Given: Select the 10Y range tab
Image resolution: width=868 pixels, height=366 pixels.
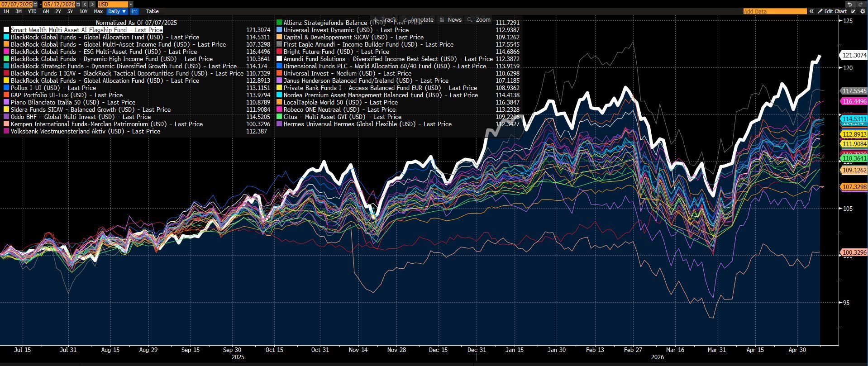Looking at the screenshot, I should (83, 11).
